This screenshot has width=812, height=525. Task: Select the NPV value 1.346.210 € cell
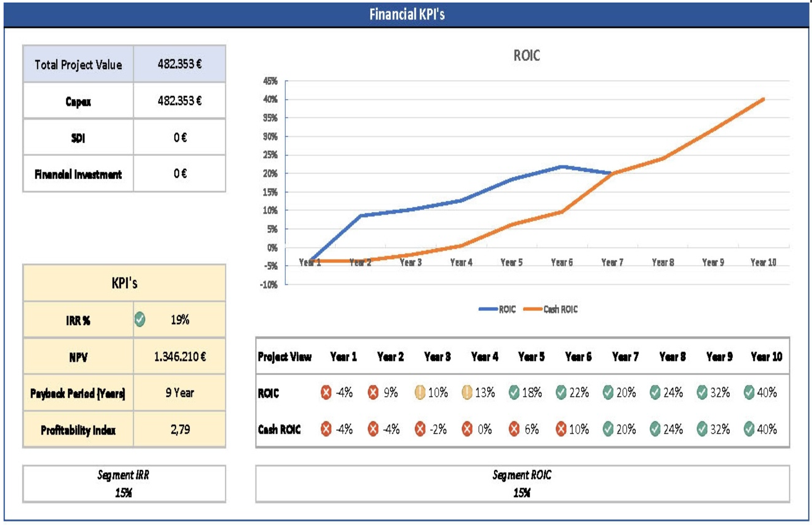[179, 356]
